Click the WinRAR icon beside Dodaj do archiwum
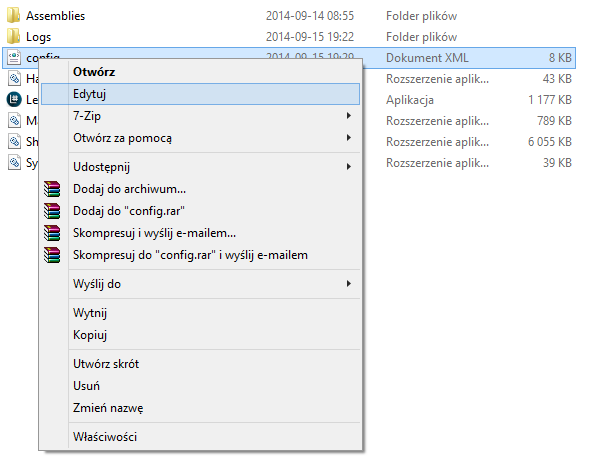590x469 pixels. [52, 189]
